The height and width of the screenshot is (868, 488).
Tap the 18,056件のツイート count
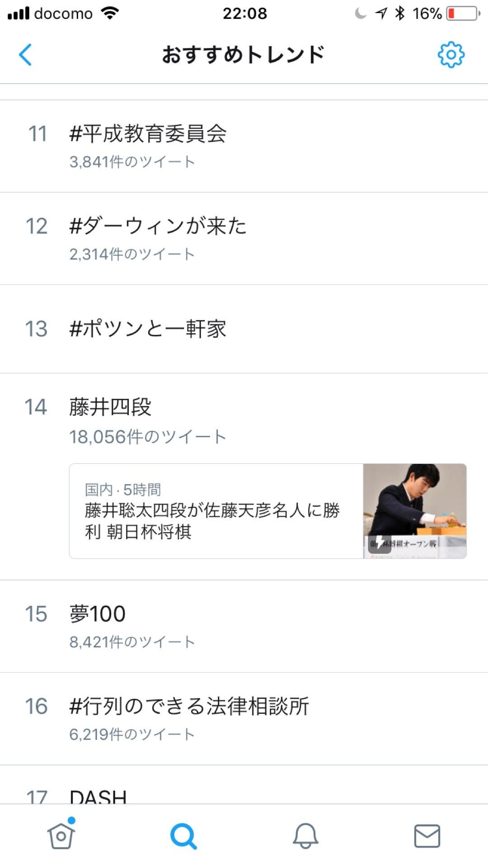148,437
